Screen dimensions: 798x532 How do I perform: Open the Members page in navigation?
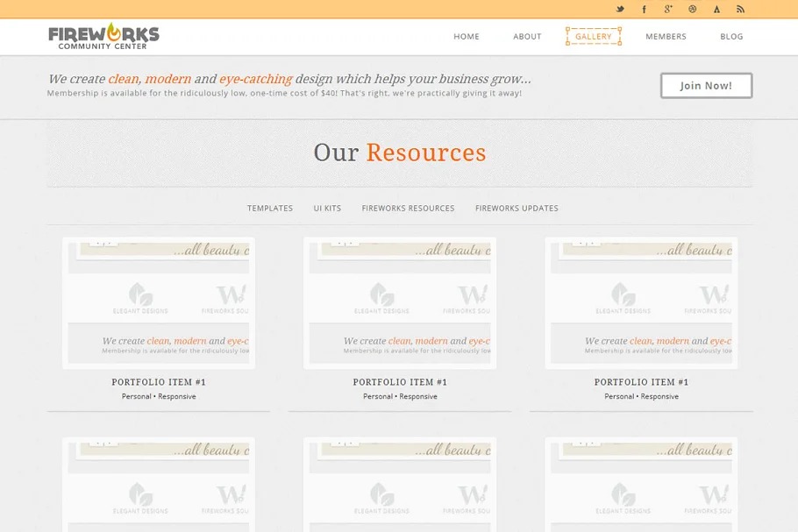[x=666, y=37]
